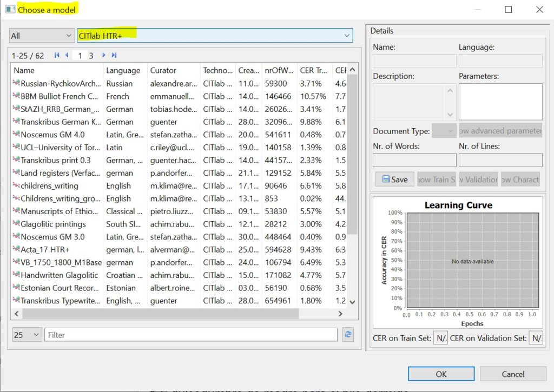This screenshot has width=554, height=392.
Task: Click the Parameters text box
Action: click(500, 102)
